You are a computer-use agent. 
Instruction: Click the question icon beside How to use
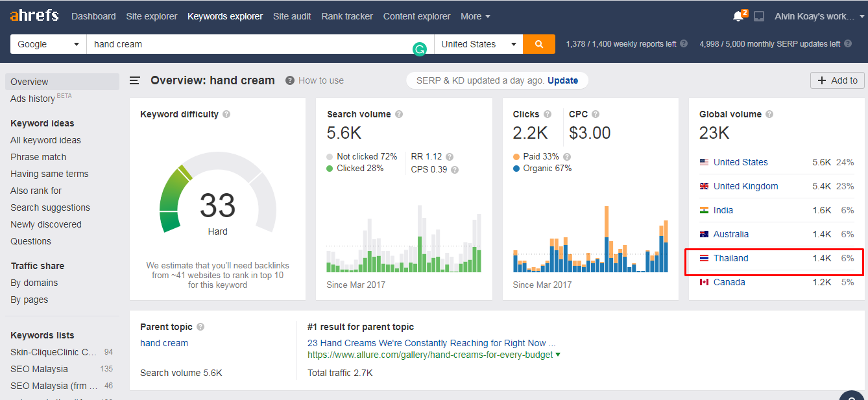point(289,80)
